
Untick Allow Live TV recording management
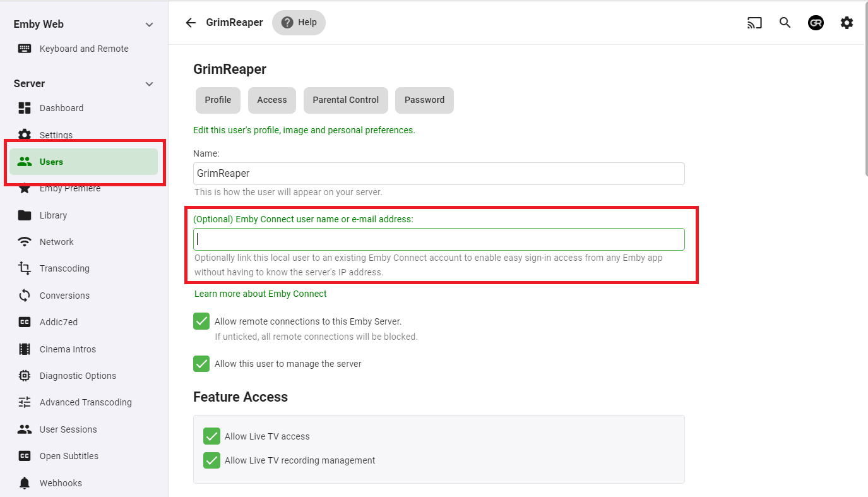211,460
